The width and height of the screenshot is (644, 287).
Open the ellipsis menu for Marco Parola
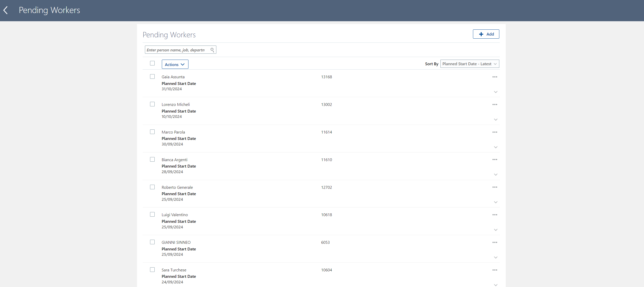[x=495, y=132]
